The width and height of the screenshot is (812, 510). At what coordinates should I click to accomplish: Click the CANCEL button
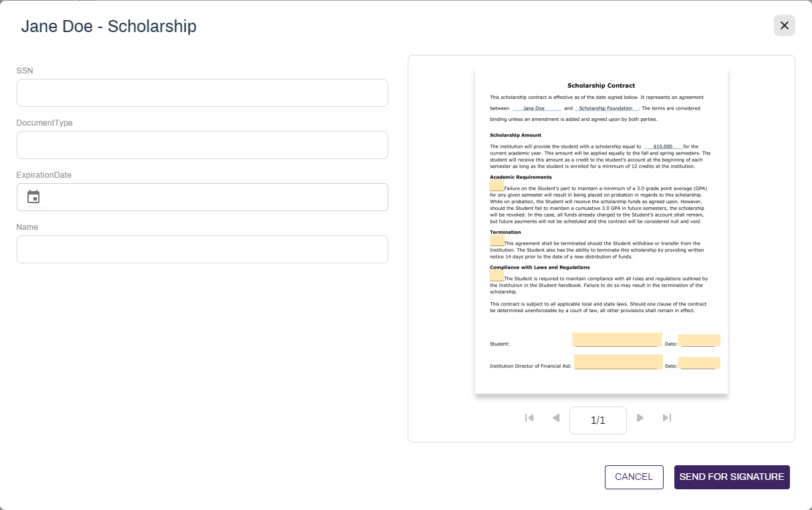click(634, 477)
